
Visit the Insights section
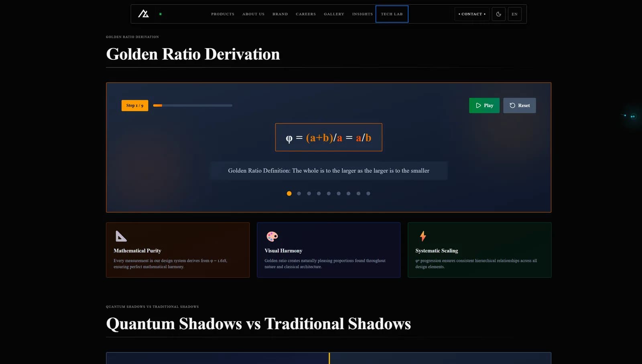(x=362, y=14)
